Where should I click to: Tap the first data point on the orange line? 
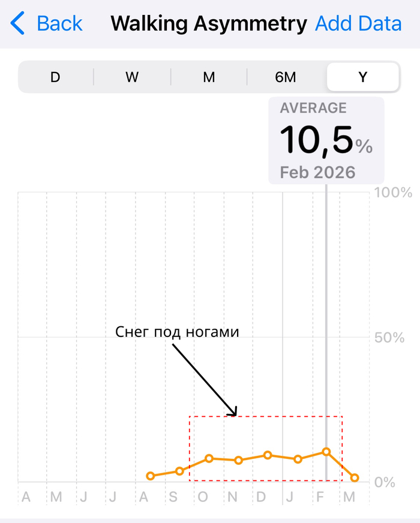[x=151, y=476]
